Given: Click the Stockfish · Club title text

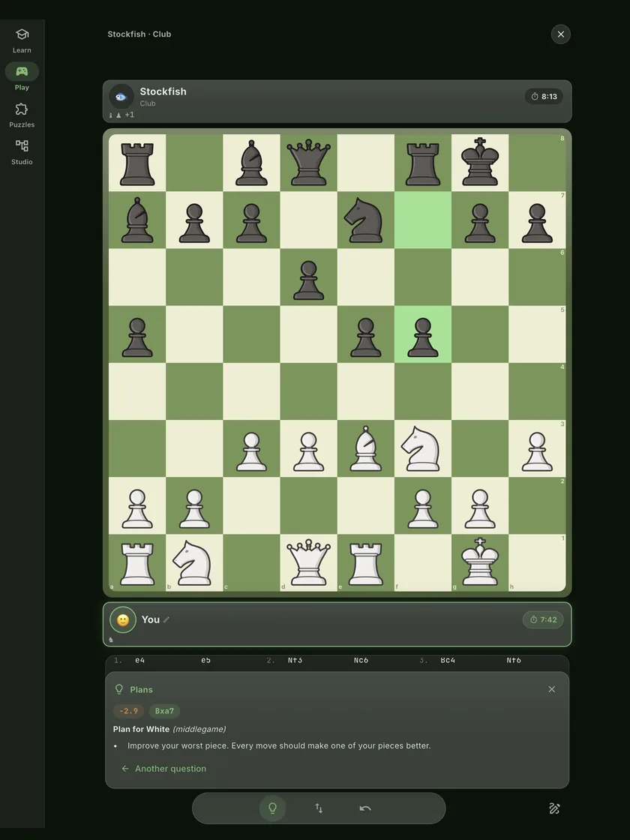Looking at the screenshot, I should coord(139,34).
